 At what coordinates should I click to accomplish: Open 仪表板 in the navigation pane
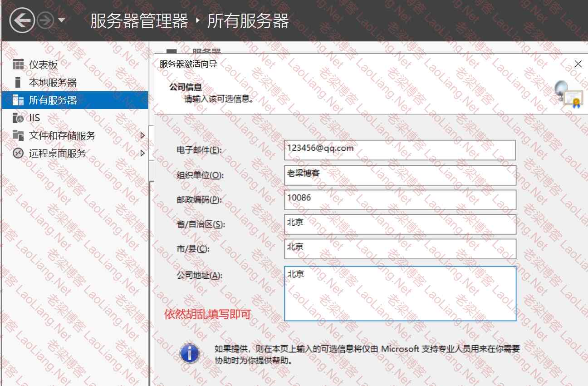point(44,65)
